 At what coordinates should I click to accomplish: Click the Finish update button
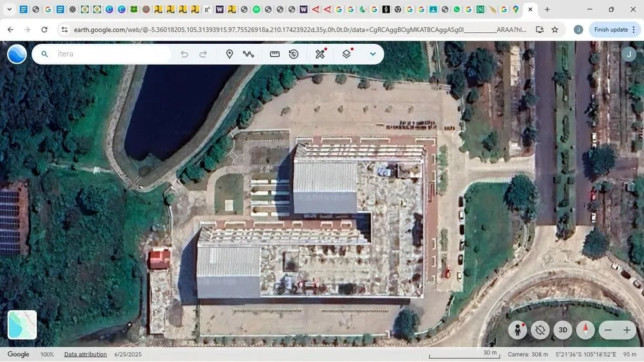point(611,30)
